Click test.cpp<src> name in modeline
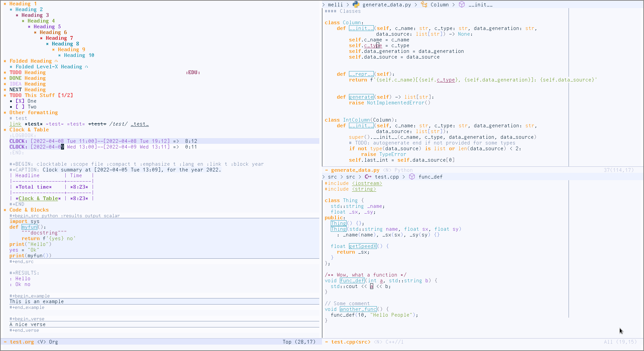This screenshot has width=644, height=351. 351,342
